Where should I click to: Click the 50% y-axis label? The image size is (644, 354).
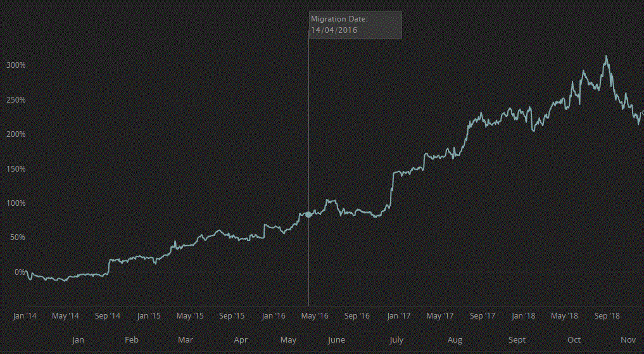coord(18,237)
